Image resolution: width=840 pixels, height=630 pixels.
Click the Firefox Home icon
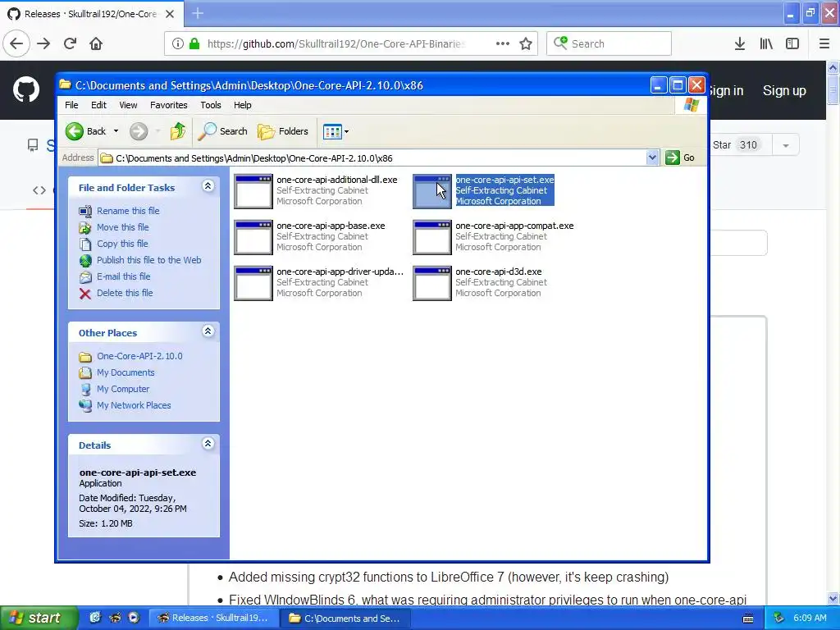tap(96, 43)
